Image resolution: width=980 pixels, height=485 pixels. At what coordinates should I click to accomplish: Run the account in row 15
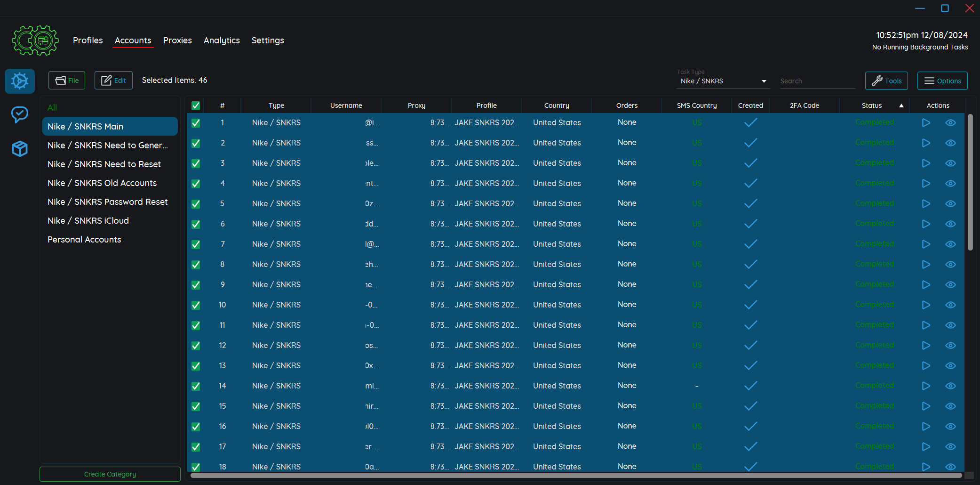pyautogui.click(x=926, y=406)
